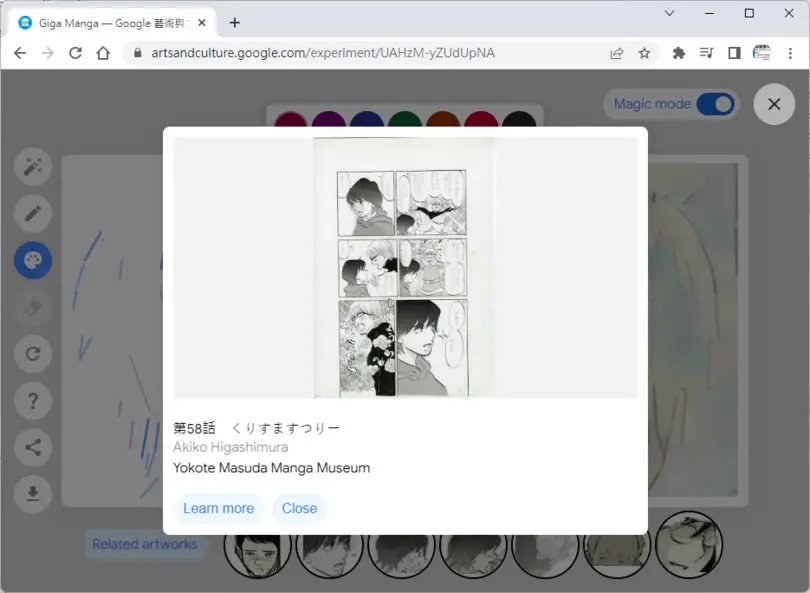Download the artwork with download icon
The image size is (810, 593).
click(33, 494)
